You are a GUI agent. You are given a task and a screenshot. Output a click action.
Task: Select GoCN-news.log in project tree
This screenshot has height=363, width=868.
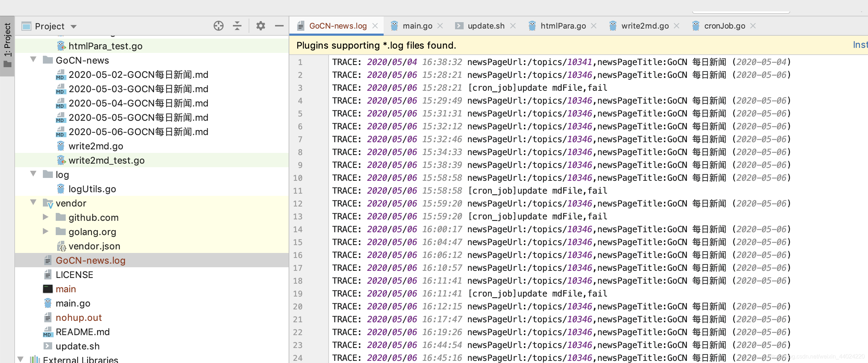(x=151, y=260)
